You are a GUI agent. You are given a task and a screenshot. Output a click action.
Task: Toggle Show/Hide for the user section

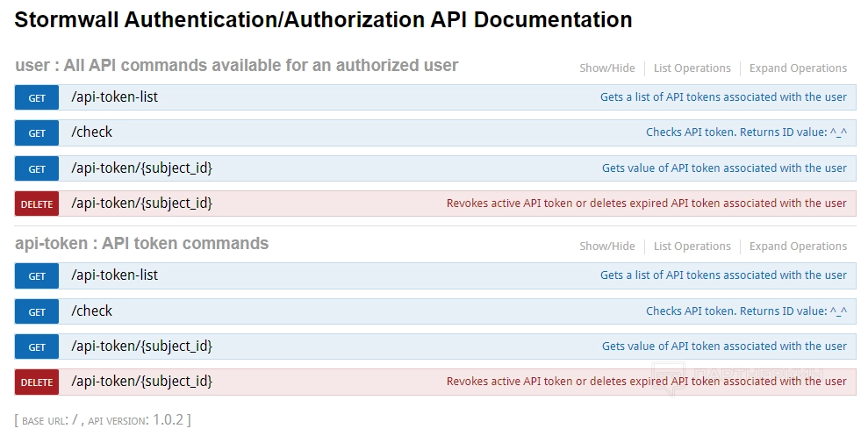tap(606, 68)
